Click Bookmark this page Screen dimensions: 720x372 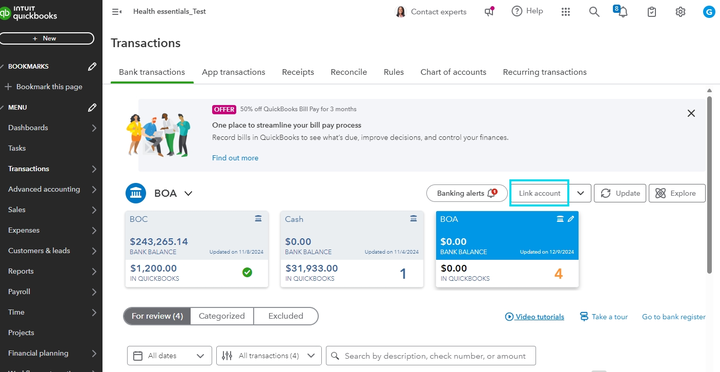[x=44, y=87]
